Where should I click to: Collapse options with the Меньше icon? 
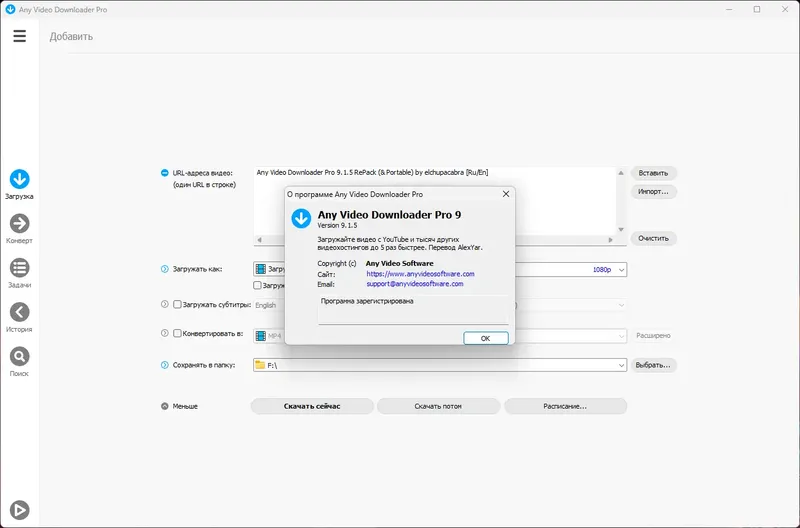(164, 406)
